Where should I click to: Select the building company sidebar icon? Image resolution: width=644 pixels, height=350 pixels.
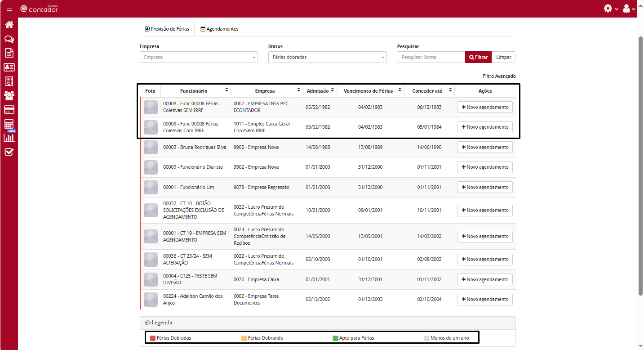(9, 81)
